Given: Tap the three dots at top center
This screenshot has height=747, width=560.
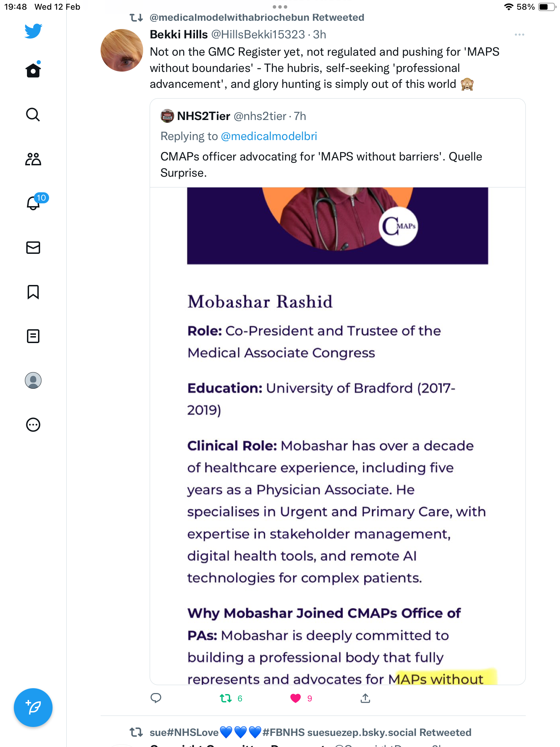Looking at the screenshot, I should click(280, 7).
